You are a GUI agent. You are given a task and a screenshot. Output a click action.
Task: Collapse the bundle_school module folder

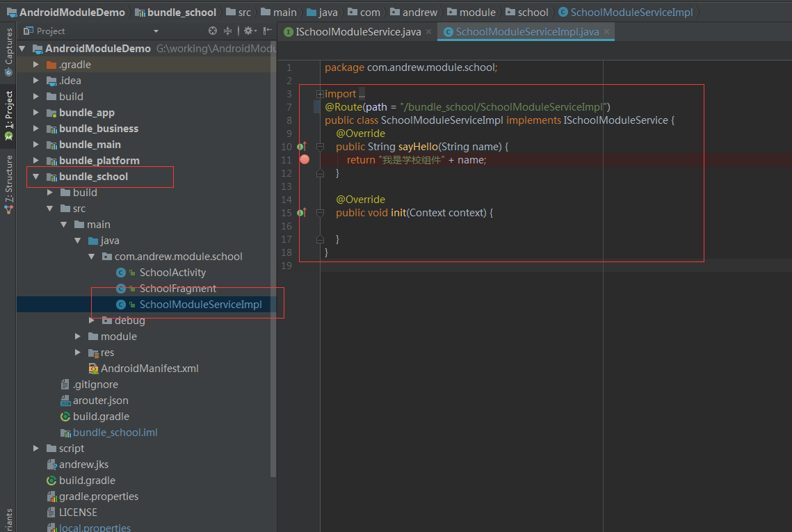coord(35,177)
